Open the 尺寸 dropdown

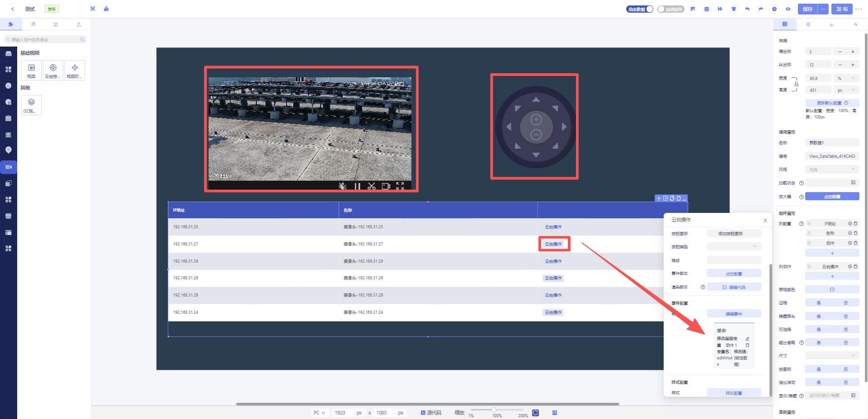832,356
